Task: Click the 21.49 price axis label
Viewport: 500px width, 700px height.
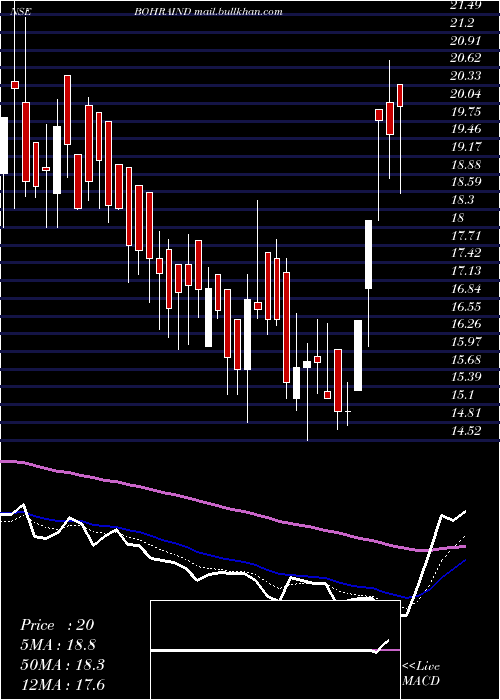Action: pos(465,5)
